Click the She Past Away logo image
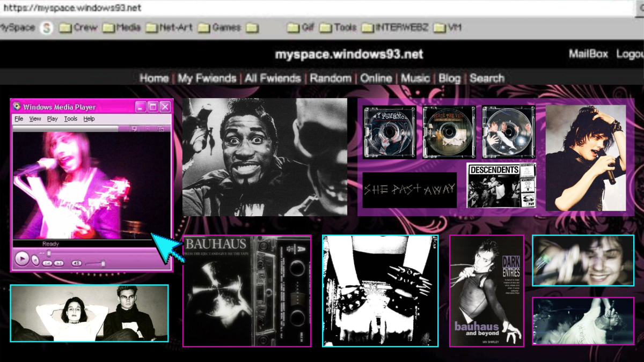The width and height of the screenshot is (644, 362). (x=409, y=190)
